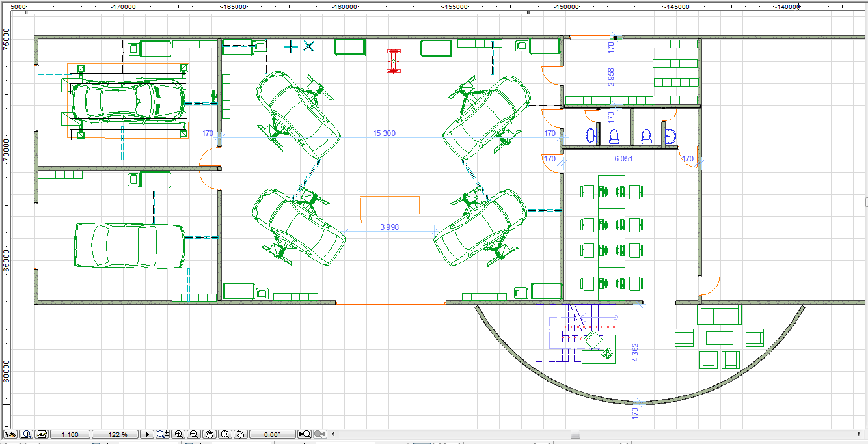
Task: Click the Set Orientation rotate icon
Action: click(x=240, y=434)
